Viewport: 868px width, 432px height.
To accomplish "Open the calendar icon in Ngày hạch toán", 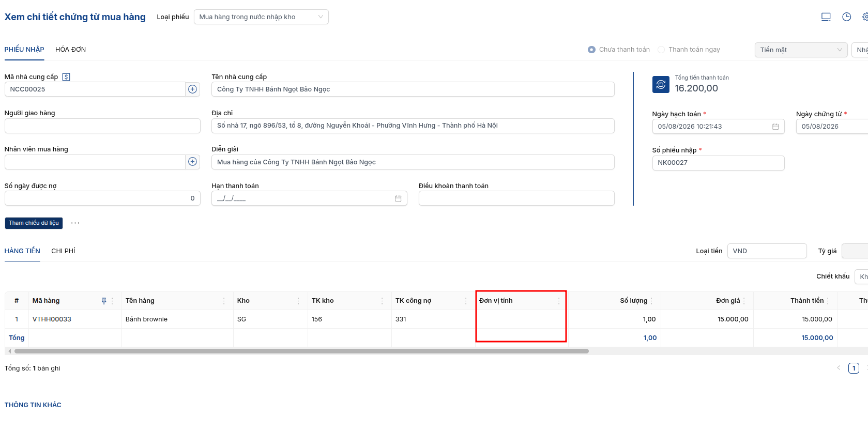I will [x=775, y=127].
